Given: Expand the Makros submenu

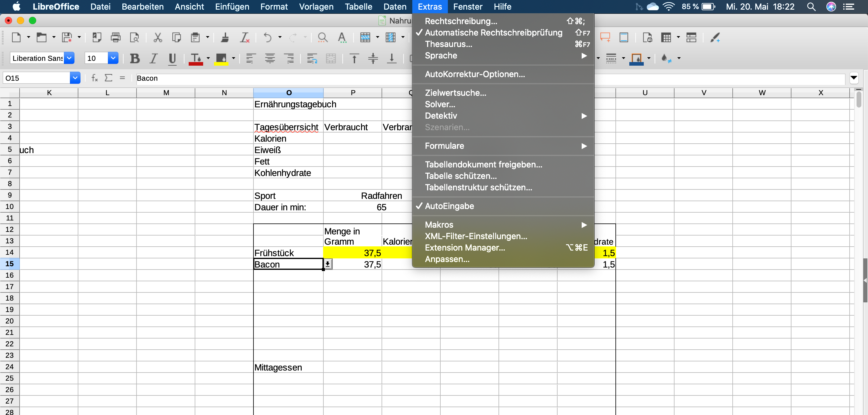Looking at the screenshot, I should (503, 224).
